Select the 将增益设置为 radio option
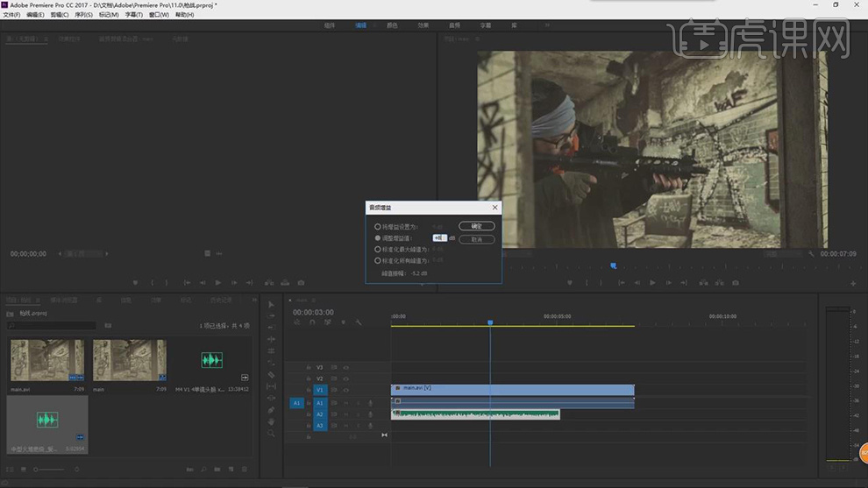This screenshot has height=488, width=868. 378,226
